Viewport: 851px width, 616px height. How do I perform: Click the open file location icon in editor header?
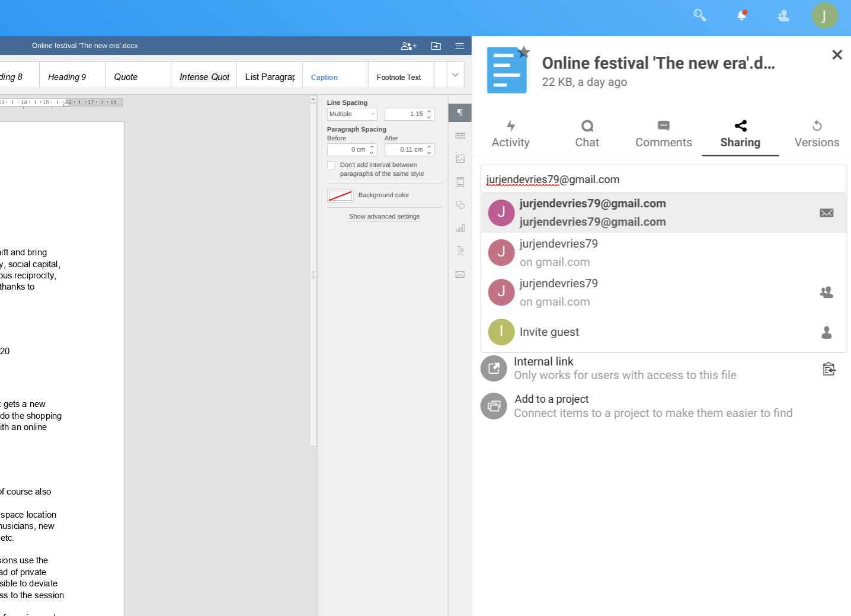(x=436, y=46)
